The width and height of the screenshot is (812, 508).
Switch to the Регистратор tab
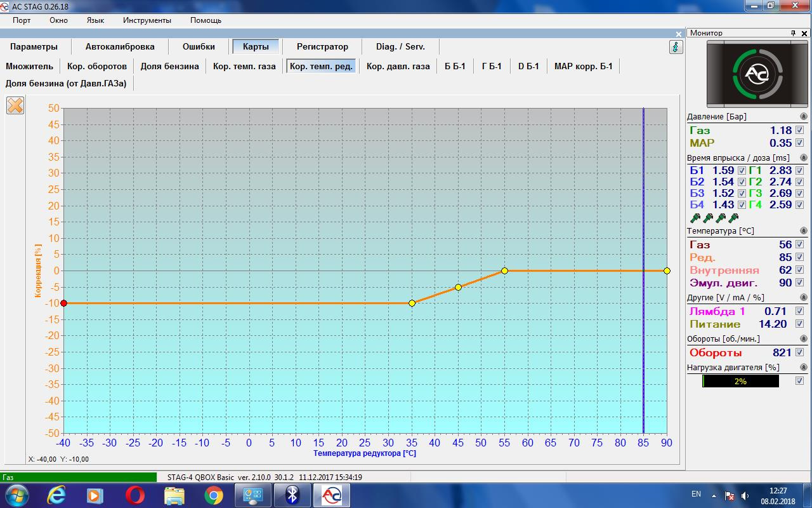tap(322, 47)
